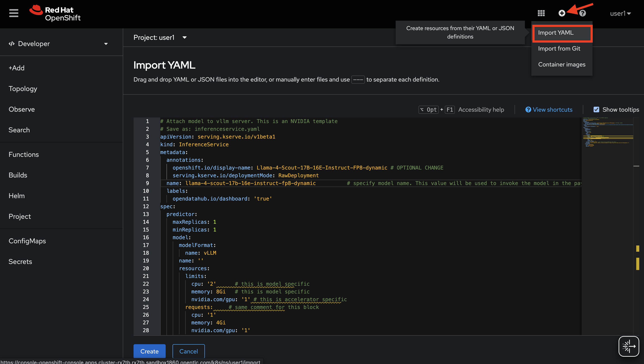Click the 'maxReplicas: 1' line
The height and width of the screenshot is (364, 644).
click(x=194, y=222)
